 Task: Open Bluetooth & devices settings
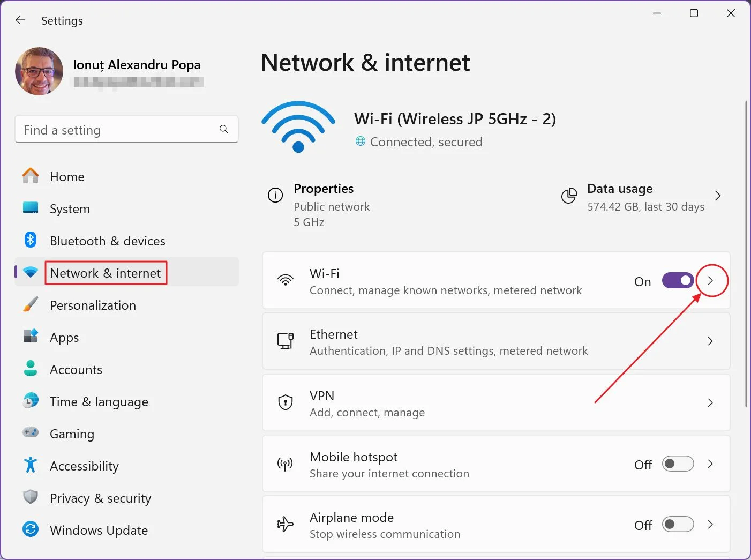126,241
